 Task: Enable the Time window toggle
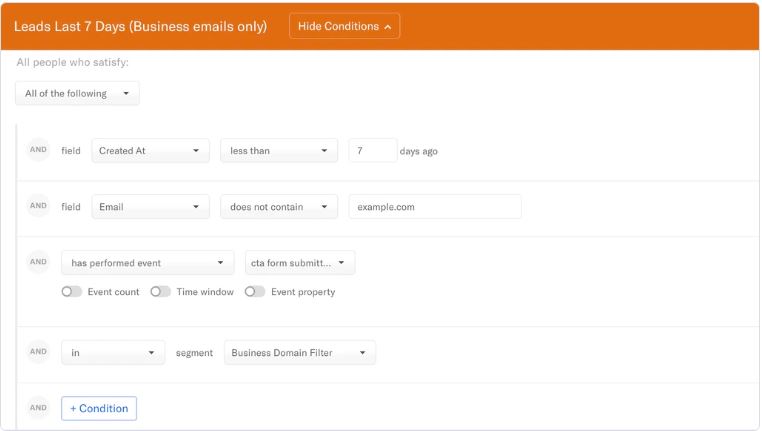[x=160, y=292]
